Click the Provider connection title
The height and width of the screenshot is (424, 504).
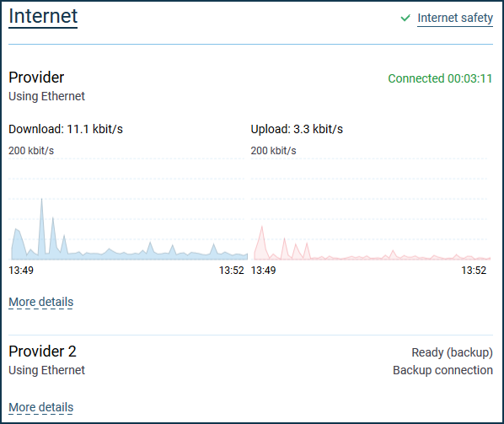[x=36, y=78]
